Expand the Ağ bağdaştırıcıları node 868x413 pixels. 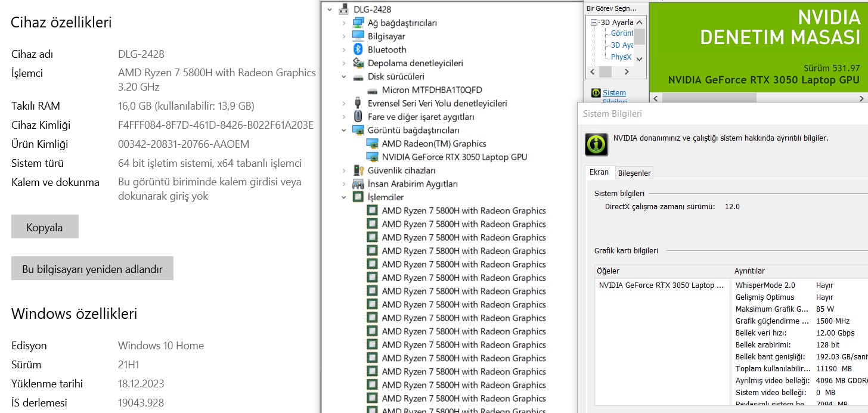pyautogui.click(x=344, y=23)
